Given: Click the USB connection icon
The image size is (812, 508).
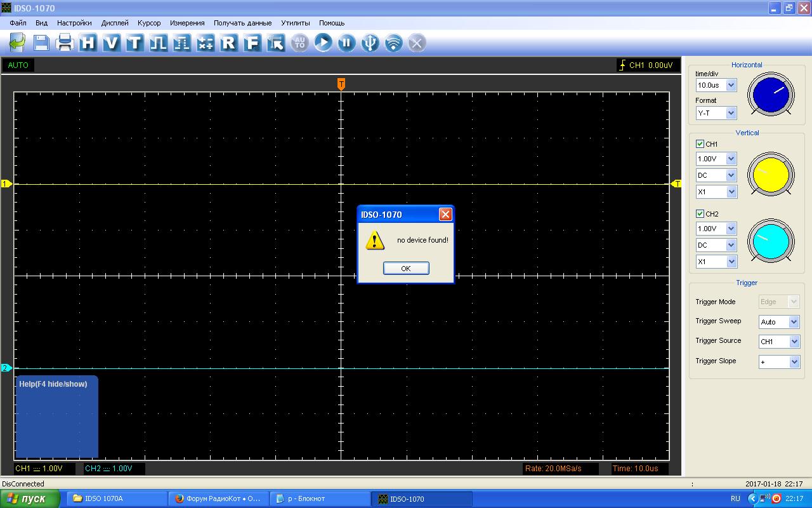Looking at the screenshot, I should click(x=370, y=43).
